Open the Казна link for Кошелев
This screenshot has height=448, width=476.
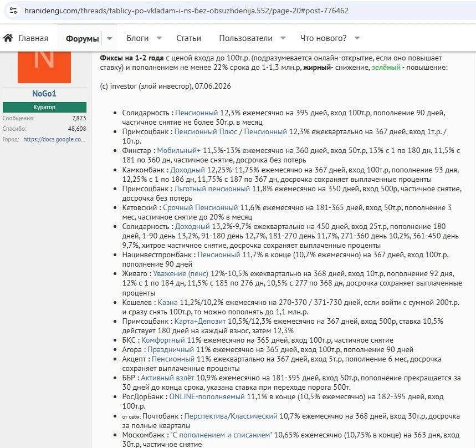click(x=167, y=303)
